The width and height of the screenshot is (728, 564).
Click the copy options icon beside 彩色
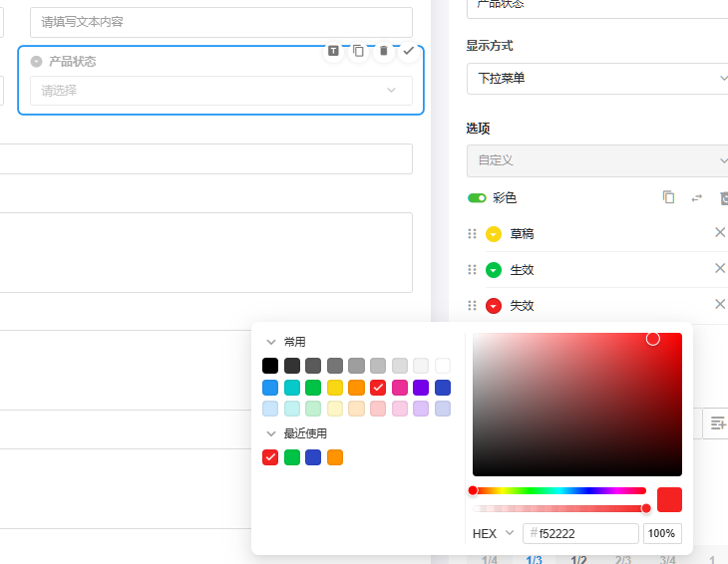click(669, 197)
